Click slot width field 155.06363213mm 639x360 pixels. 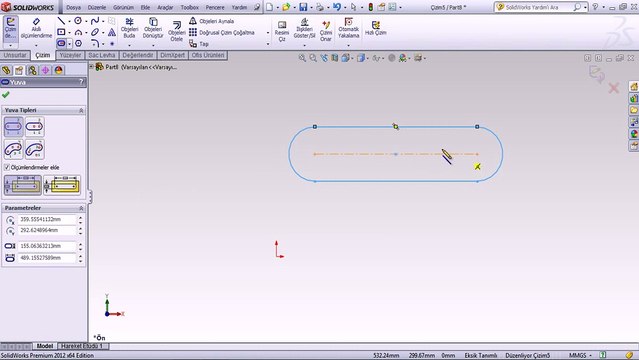point(46,246)
